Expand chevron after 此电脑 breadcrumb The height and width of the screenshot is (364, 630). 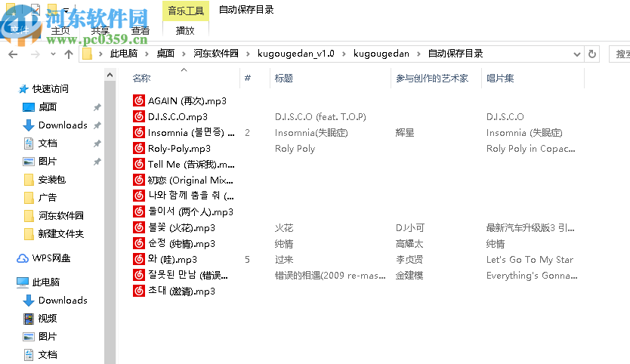click(147, 54)
